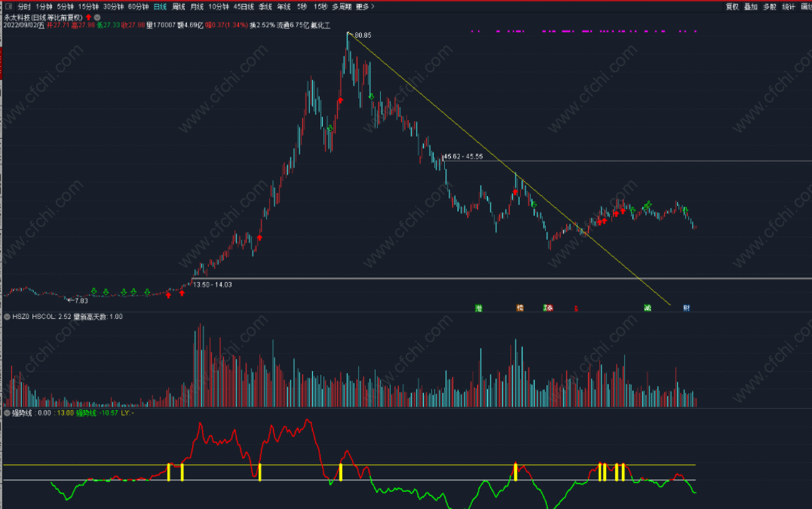
Task: Select the 15分钟 period
Action: [88, 7]
